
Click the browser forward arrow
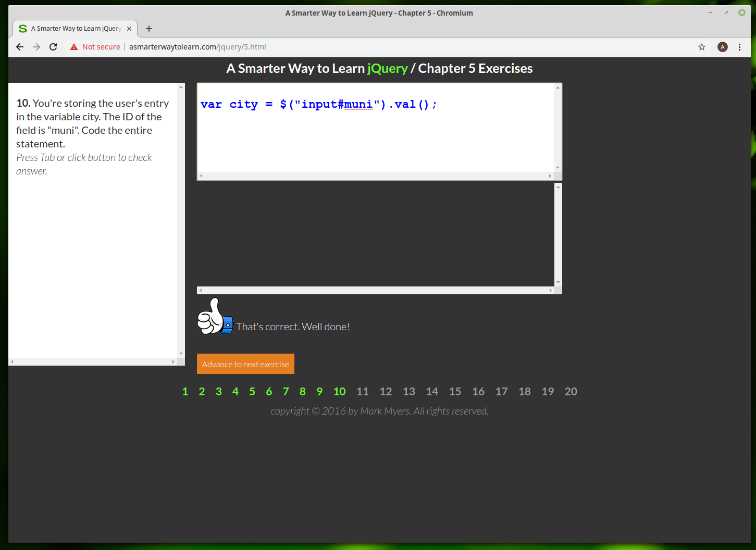(36, 47)
